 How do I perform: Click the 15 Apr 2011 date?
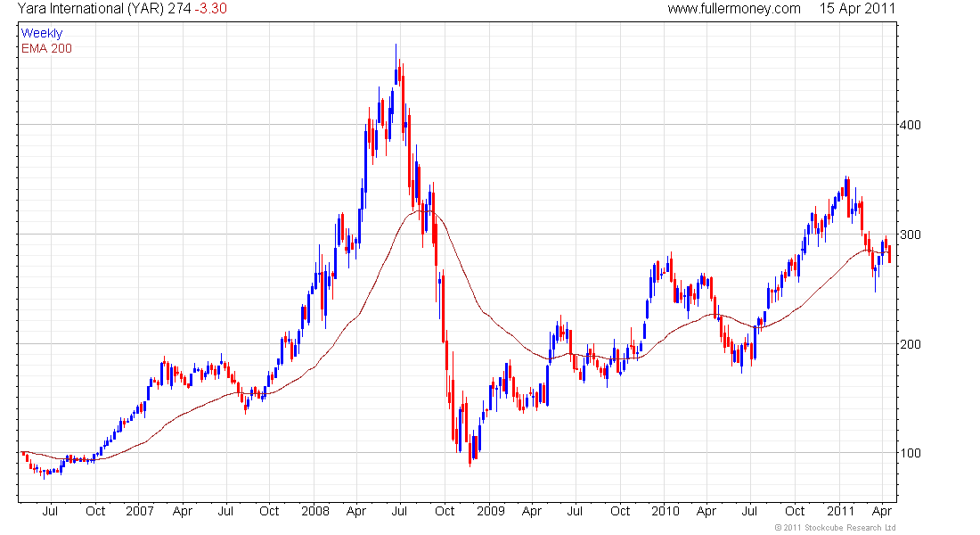coord(857,9)
